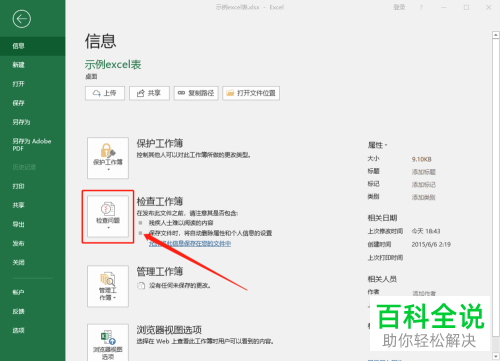Click the 相关人员 heading
This screenshot has width=500, height=361.
coord(382,279)
